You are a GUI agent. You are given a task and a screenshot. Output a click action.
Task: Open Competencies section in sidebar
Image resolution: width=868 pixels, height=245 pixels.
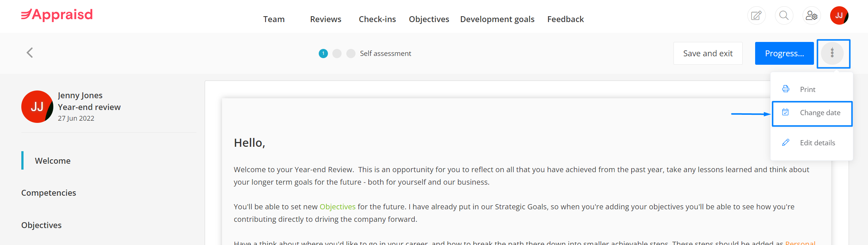pos(49,193)
